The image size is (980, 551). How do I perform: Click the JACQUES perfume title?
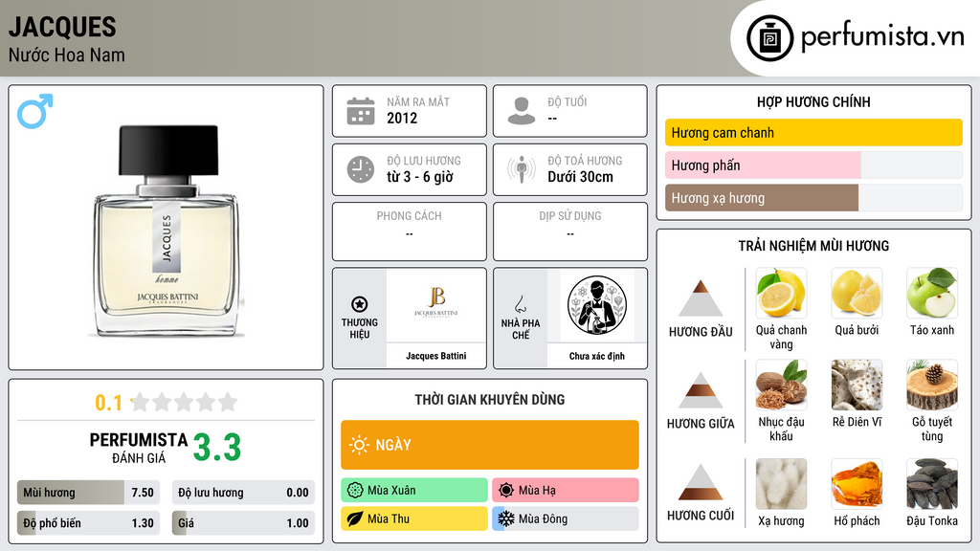[x=62, y=28]
